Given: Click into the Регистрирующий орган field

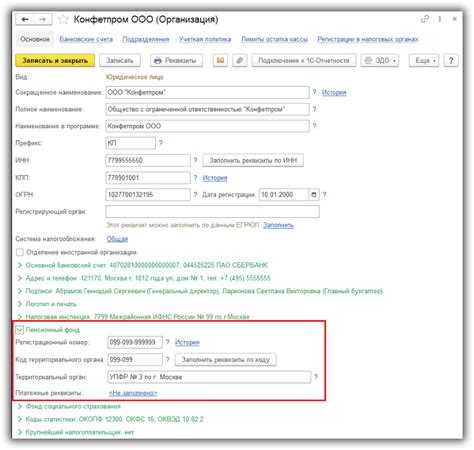Looking at the screenshot, I should (x=212, y=212).
